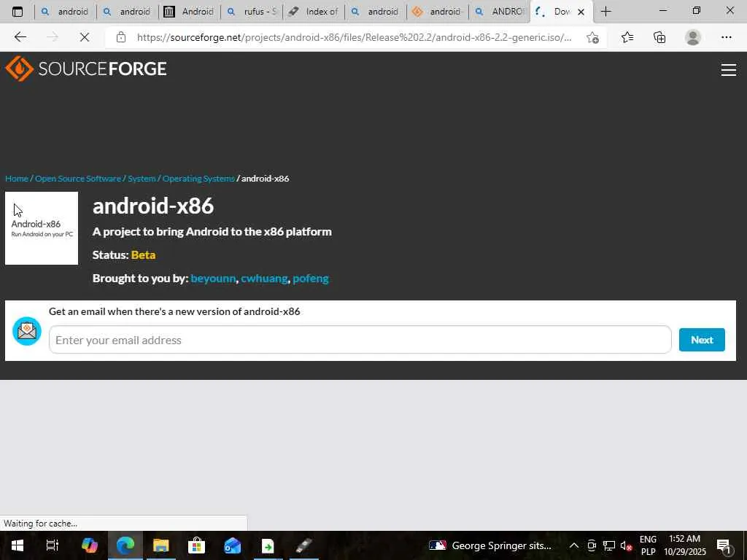Switch to the Android archive tab

(190, 12)
